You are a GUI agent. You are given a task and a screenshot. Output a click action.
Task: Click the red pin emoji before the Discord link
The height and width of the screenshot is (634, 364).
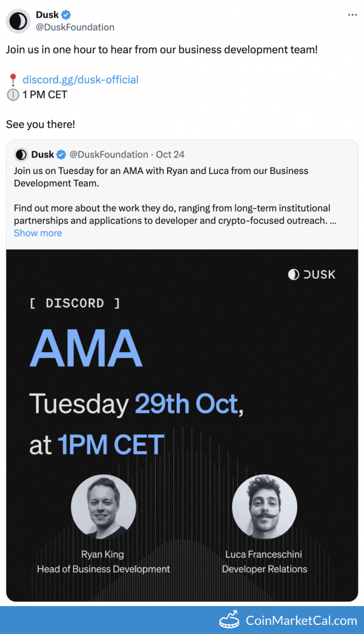[13, 79]
